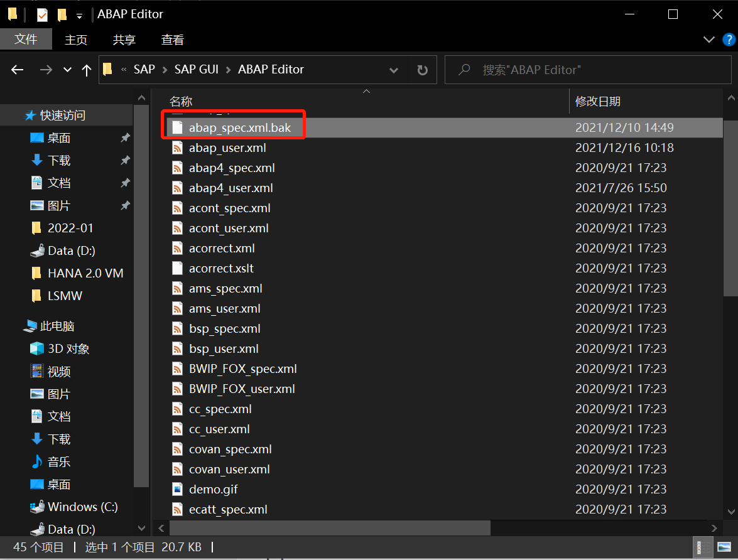Click the back navigation arrow
Screen dimensions: 738x560
click(17, 70)
